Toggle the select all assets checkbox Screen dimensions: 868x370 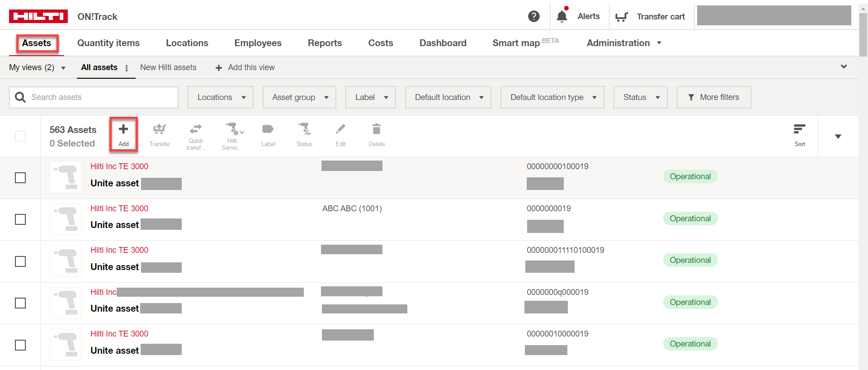20,136
